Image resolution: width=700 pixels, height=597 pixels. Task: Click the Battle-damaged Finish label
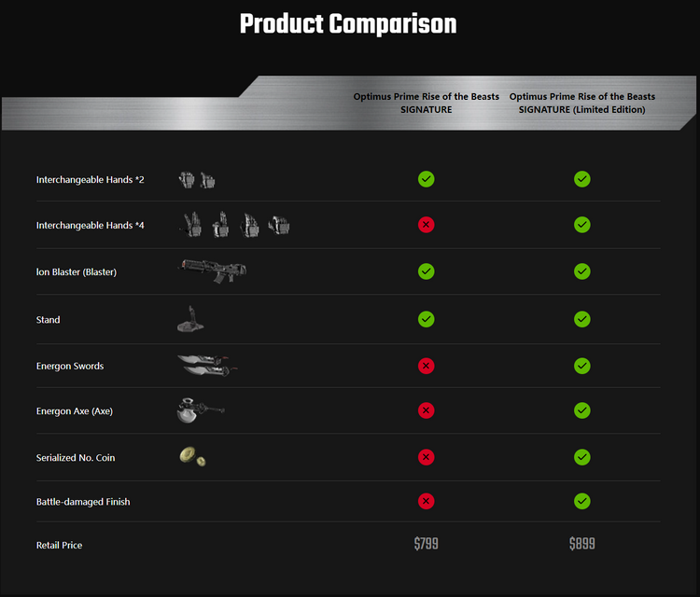[x=83, y=502]
